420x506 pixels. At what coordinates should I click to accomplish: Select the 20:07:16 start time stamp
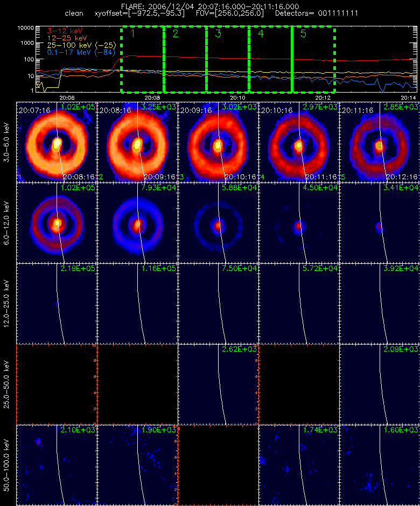[x=34, y=110]
